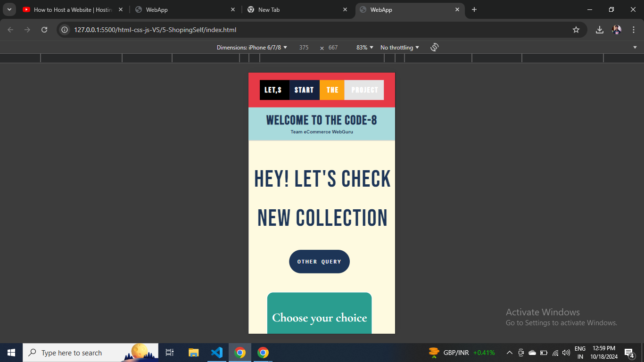This screenshot has width=644, height=362.
Task: Add a new tab with the plus button
Action: 474,9
